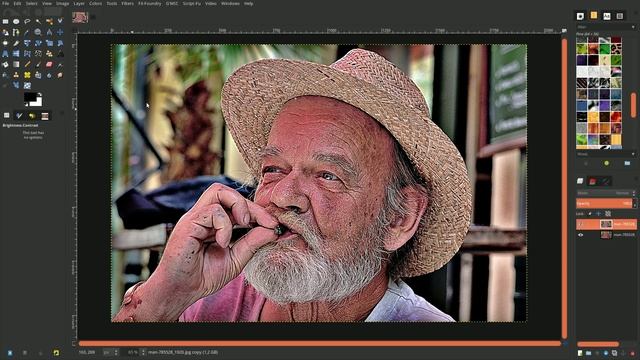
Task: Open the selected pattern as an image
Action: [x=627, y=163]
